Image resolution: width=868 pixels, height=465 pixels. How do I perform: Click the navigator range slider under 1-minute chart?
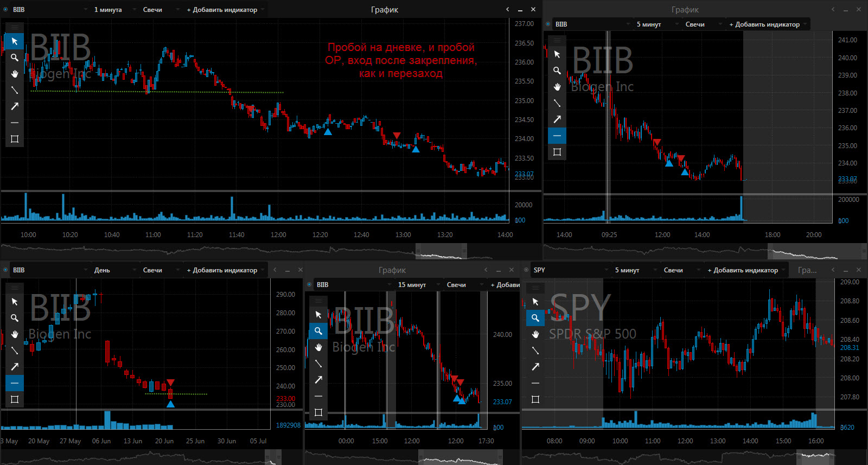click(x=441, y=251)
